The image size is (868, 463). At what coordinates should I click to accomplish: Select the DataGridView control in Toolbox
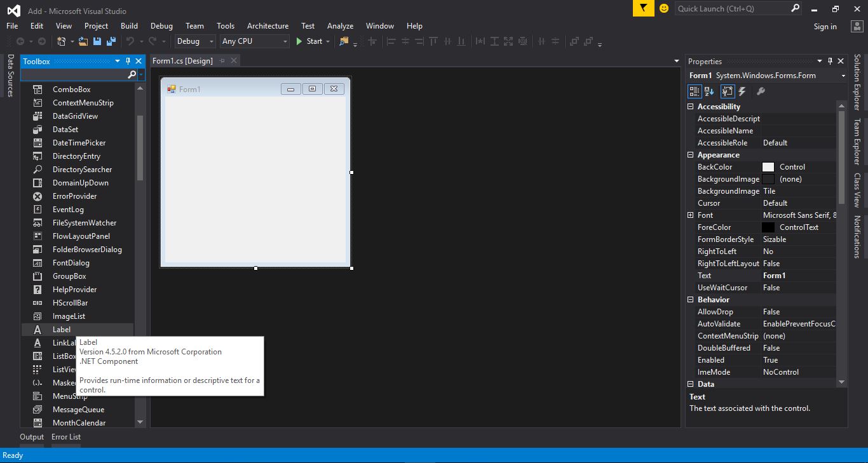coord(75,116)
